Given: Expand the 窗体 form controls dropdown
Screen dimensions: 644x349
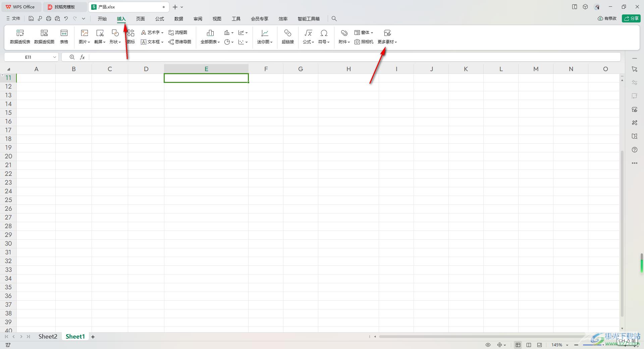Looking at the screenshot, I should [372, 33].
